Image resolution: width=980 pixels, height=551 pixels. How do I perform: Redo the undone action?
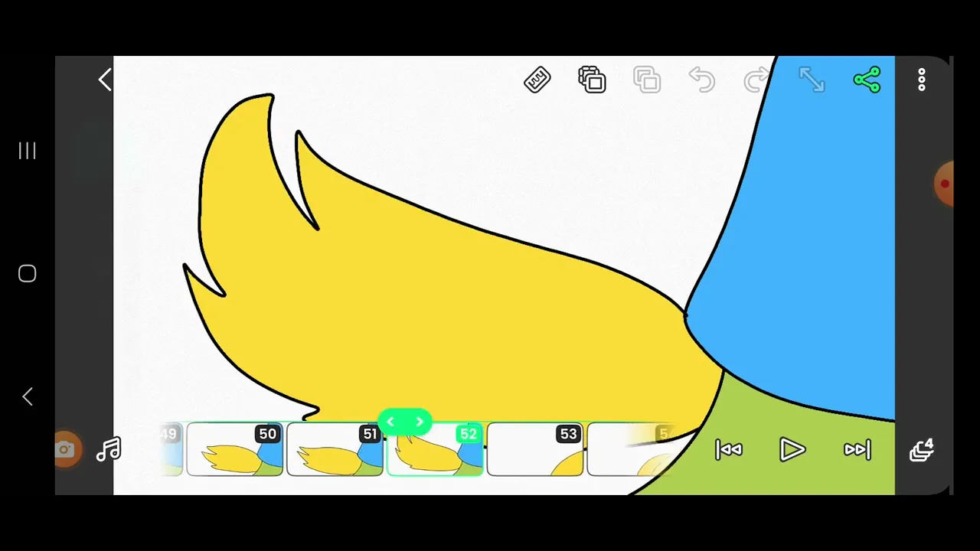(757, 80)
